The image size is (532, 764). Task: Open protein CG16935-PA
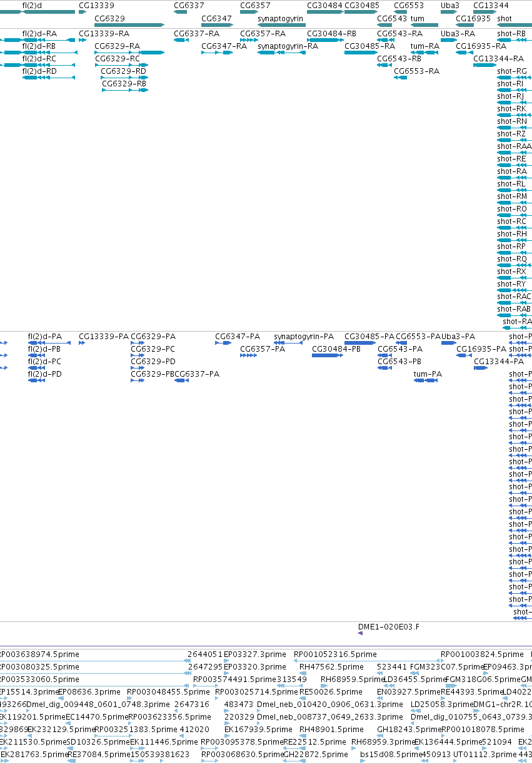pyautogui.click(x=481, y=349)
